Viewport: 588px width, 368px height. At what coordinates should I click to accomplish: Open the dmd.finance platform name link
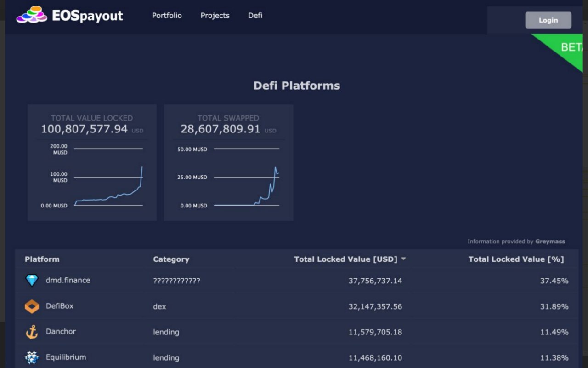click(68, 280)
